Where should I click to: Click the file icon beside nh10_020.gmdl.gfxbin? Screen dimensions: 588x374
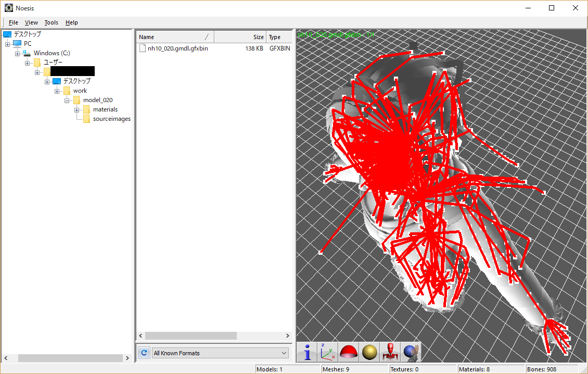coord(142,48)
